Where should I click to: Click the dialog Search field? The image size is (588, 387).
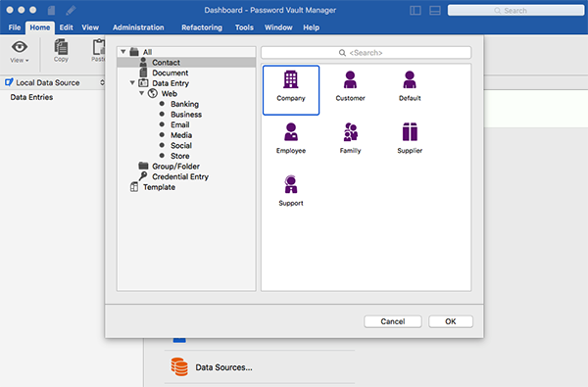coord(366,53)
